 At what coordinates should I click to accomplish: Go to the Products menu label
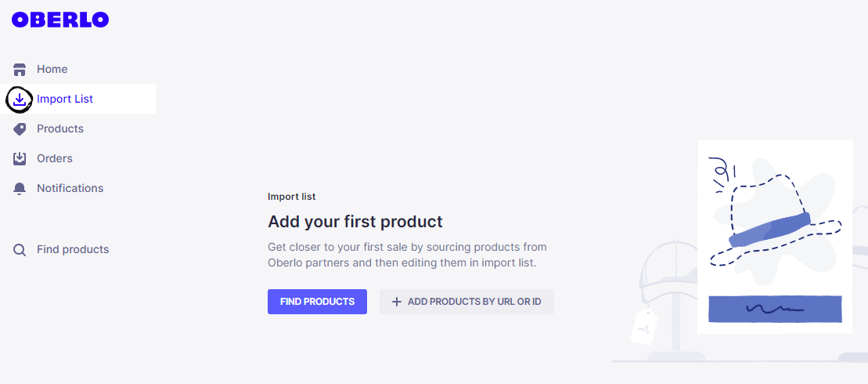[x=60, y=129]
